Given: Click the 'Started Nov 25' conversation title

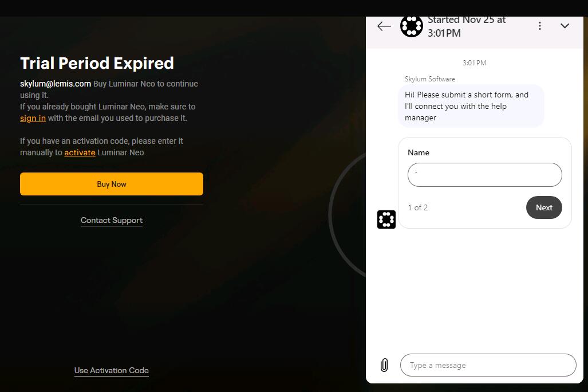Looking at the screenshot, I should point(466,26).
